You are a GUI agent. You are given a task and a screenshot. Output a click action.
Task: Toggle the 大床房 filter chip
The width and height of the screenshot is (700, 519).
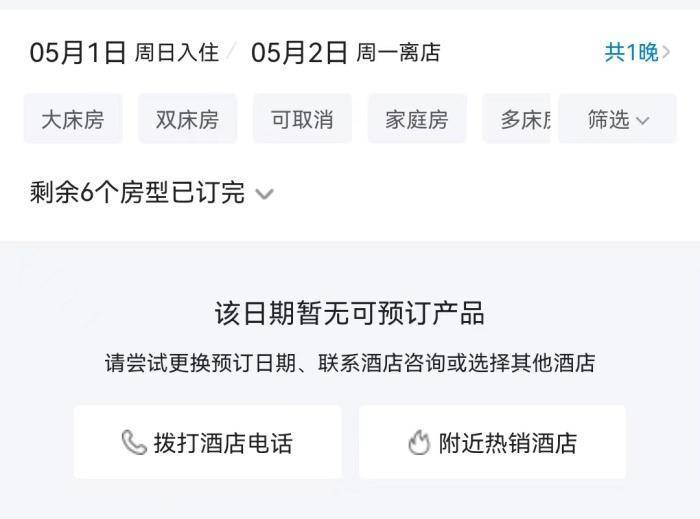(x=72, y=120)
